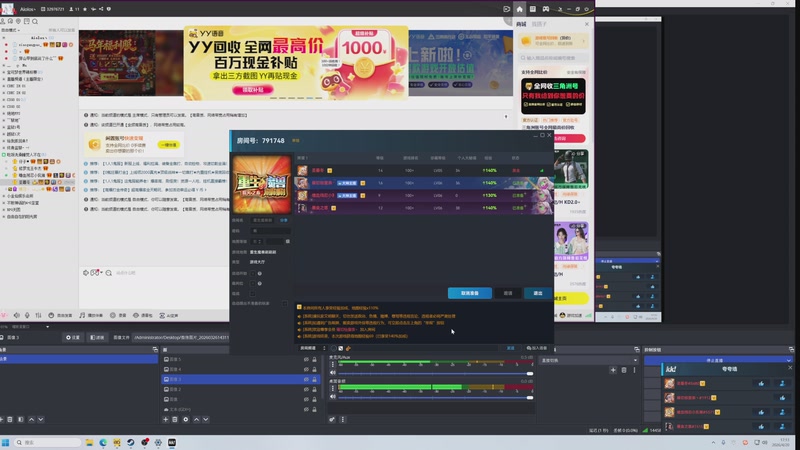Screen dimensions: 800x450
Task: Click the search icon above YY channel list
Action: click(x=35, y=21)
